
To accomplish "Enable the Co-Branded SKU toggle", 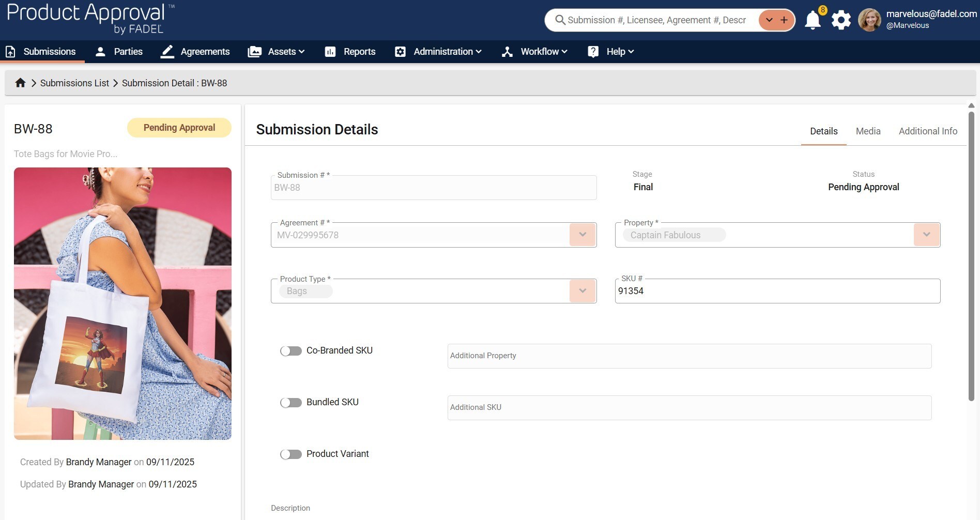I will [x=291, y=351].
